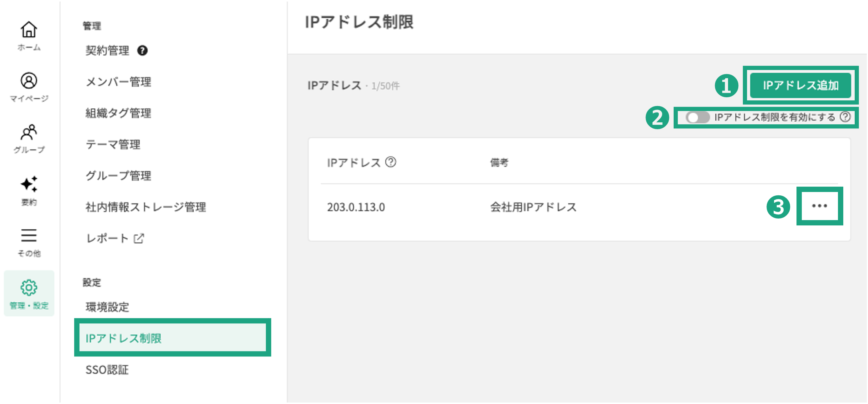This screenshot has height=404, width=868.
Task: Click help icon next to 契約管理
Action: 143,51
